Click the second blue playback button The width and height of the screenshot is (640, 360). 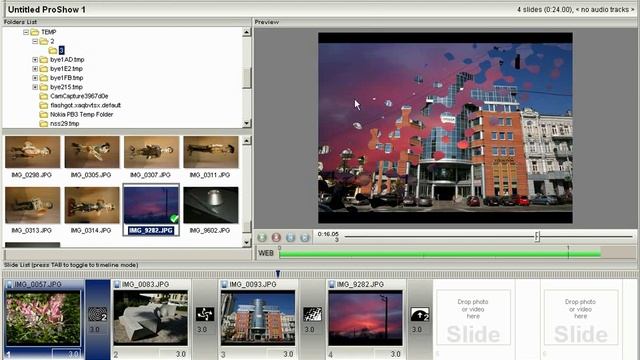(304, 237)
